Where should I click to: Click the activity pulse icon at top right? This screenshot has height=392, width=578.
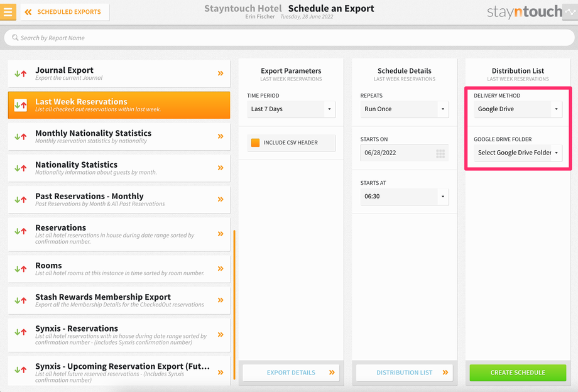click(x=570, y=12)
